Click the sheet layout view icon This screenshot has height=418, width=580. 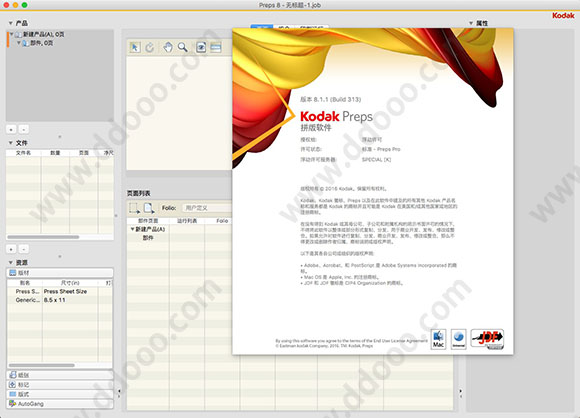click(x=216, y=47)
